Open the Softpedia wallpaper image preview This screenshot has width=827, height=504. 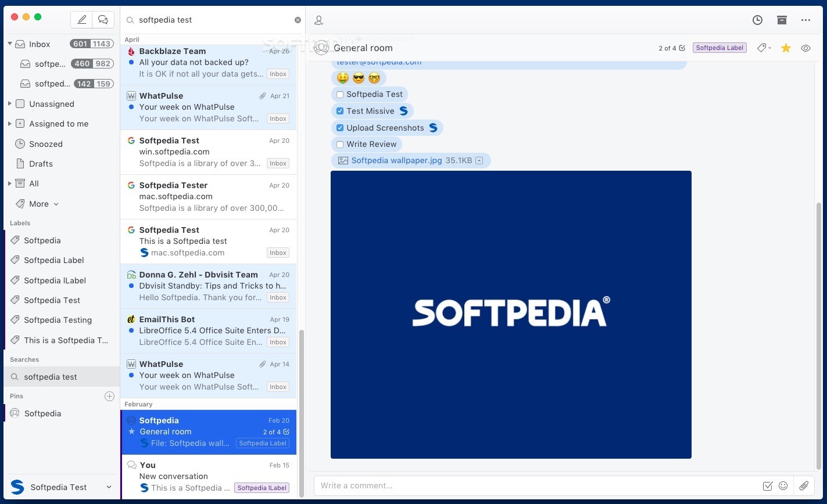511,315
